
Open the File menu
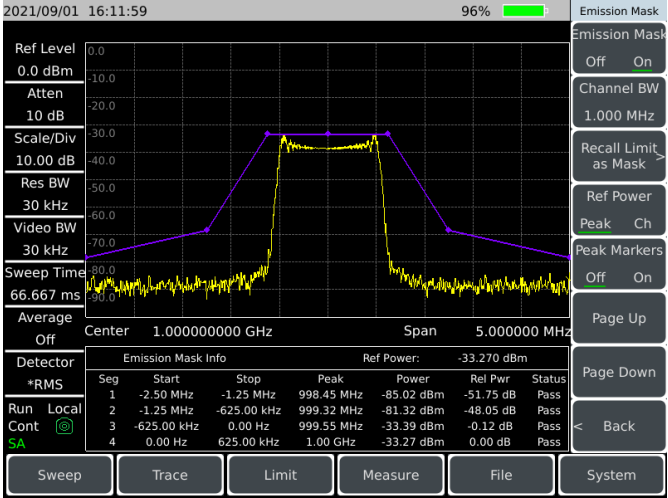(501, 475)
